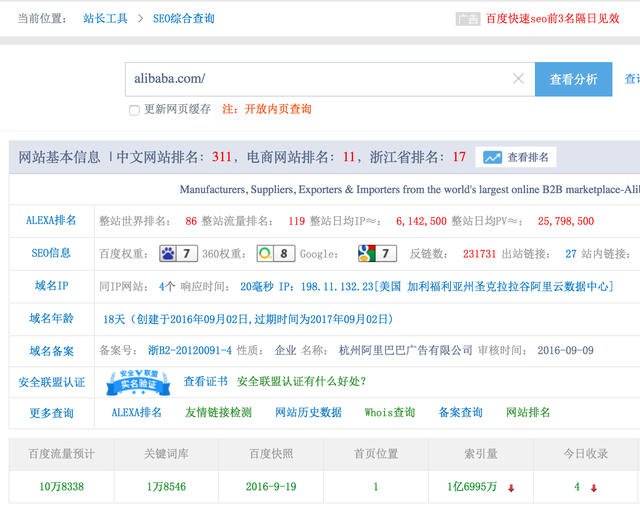640x506 pixels.
Task: Open the 更多查询 row label
Action: tap(51, 413)
